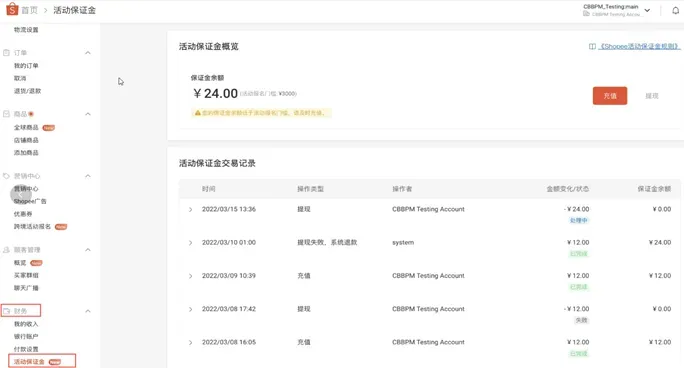Click the 顾客管理 person icon in sidebar
This screenshot has width=684, height=368.
click(7, 250)
